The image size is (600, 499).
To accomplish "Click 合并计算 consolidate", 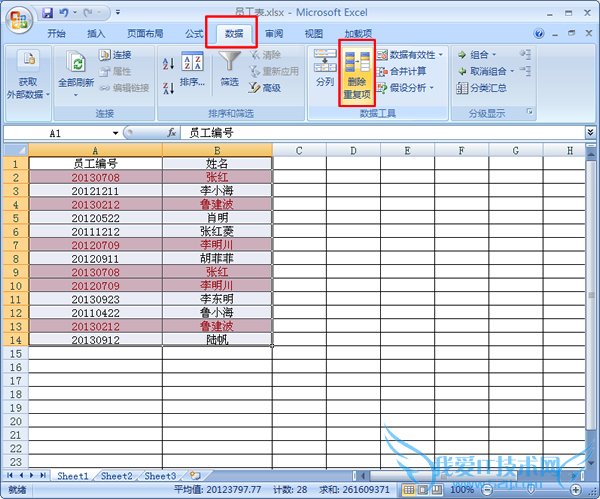I will (401, 72).
